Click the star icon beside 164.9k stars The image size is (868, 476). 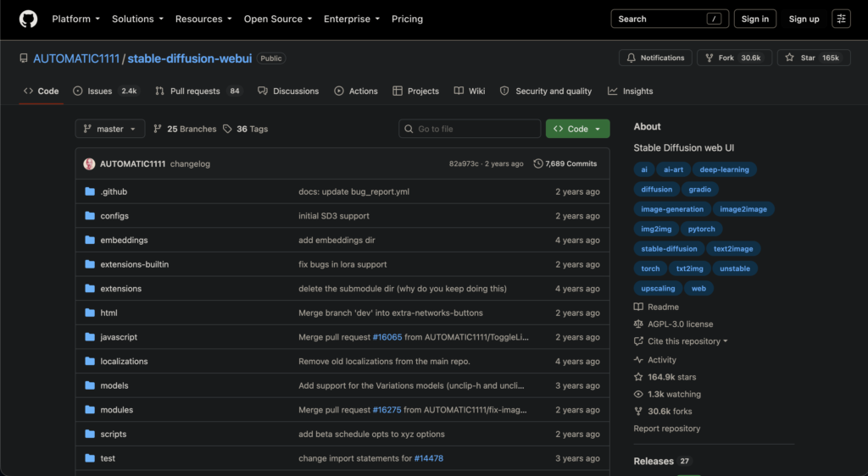click(x=638, y=377)
